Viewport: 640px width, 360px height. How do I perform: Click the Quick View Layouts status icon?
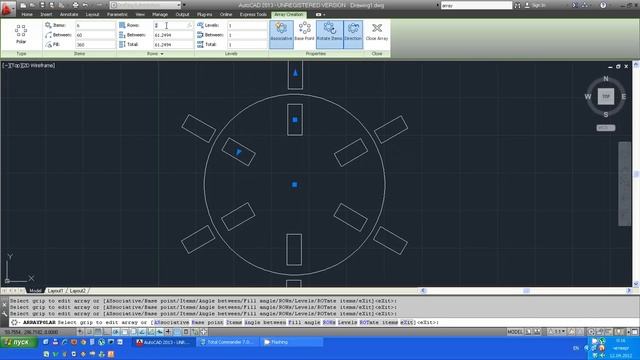(529, 332)
